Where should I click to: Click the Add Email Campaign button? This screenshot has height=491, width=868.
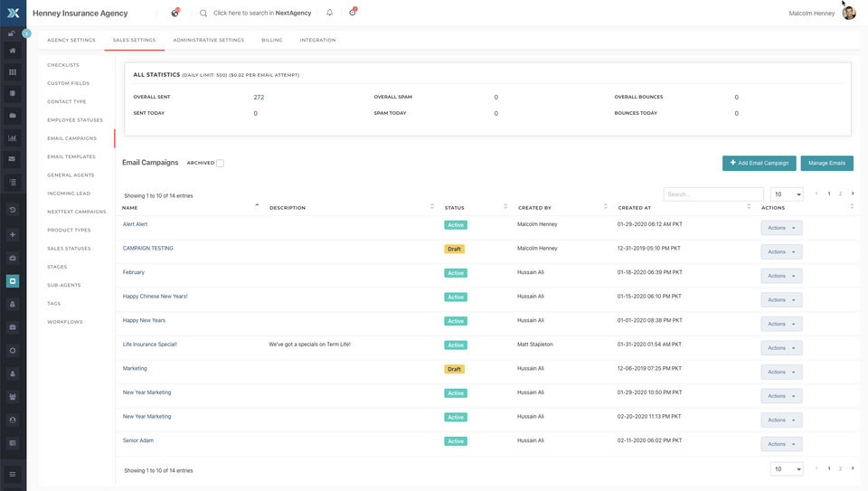click(759, 163)
